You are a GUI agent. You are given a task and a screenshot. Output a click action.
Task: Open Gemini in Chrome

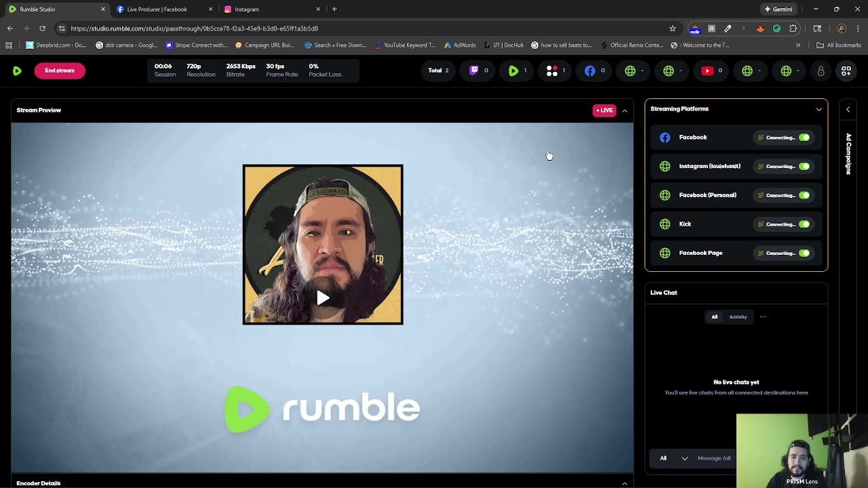coord(778,9)
